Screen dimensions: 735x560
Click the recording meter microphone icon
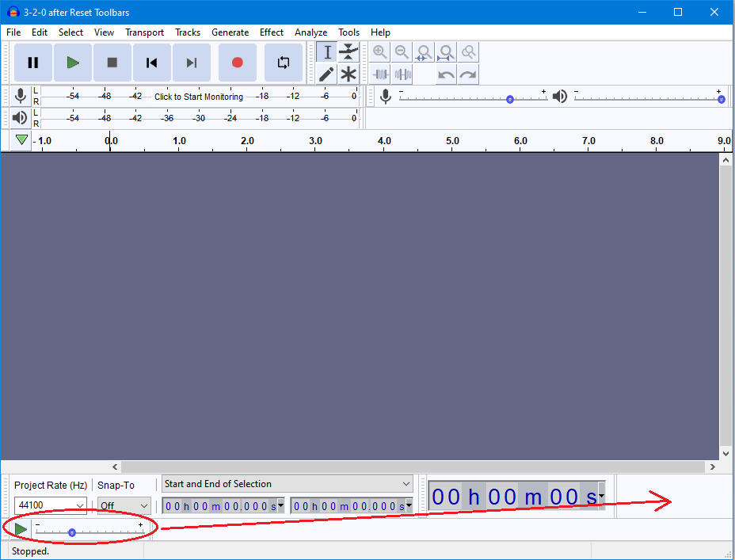21,96
